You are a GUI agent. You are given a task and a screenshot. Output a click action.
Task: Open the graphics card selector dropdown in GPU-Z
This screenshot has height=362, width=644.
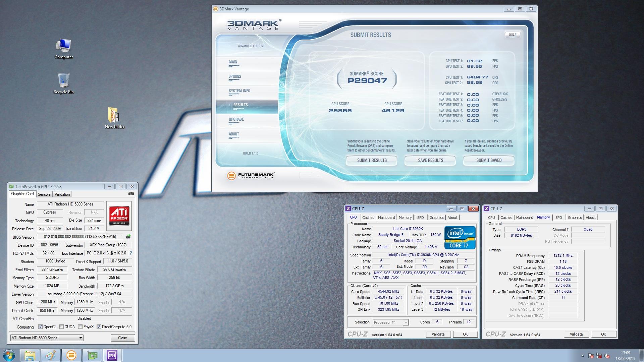(x=47, y=338)
